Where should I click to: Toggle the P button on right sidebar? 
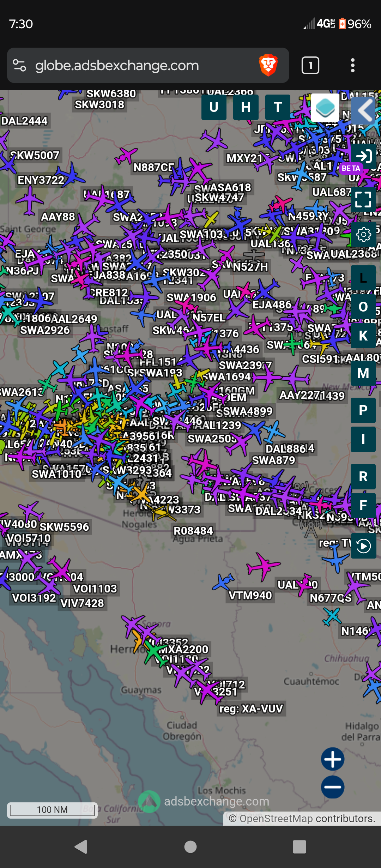tap(363, 410)
